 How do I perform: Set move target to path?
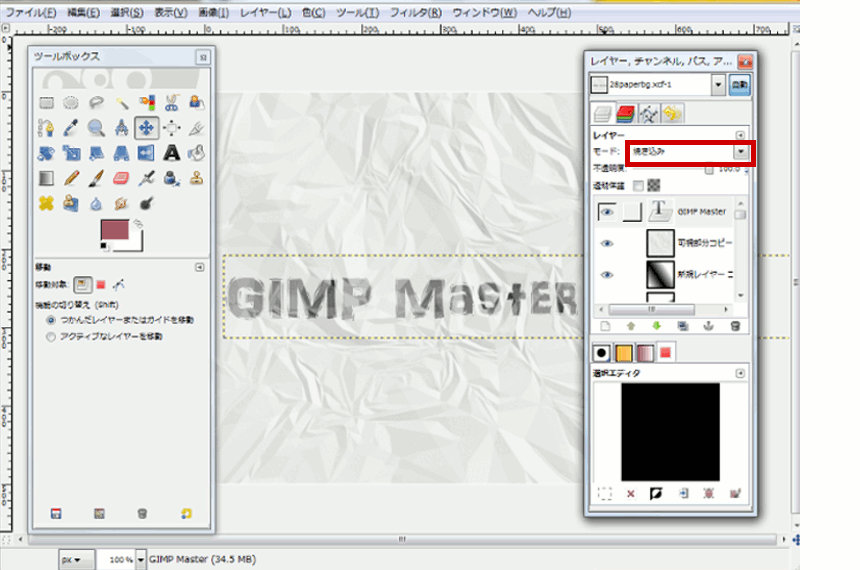[118, 284]
